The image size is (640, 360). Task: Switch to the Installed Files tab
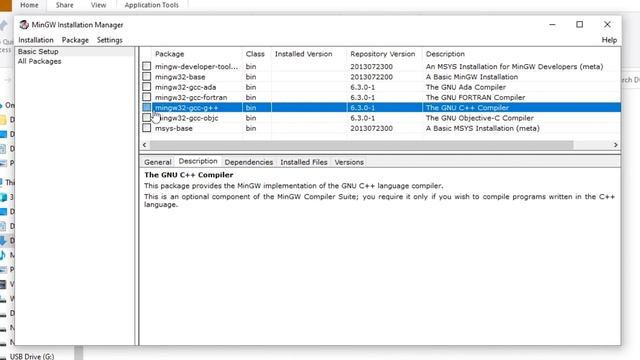[304, 162]
